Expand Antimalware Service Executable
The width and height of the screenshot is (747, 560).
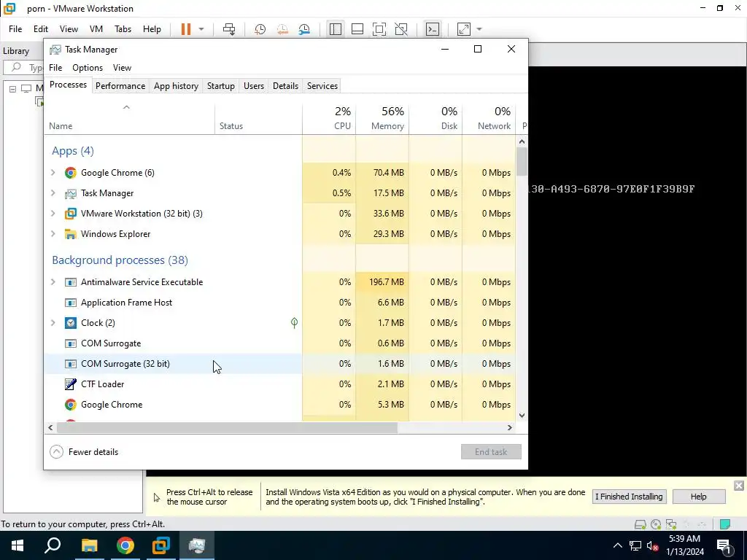pyautogui.click(x=53, y=282)
